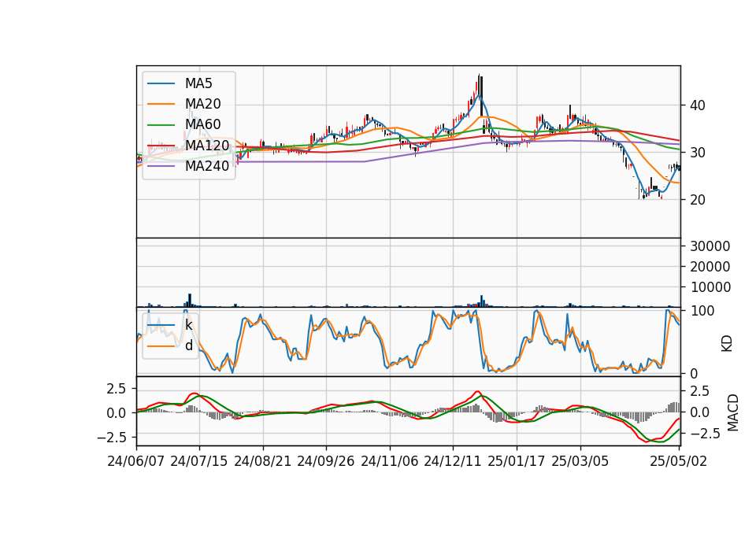The image size is (756, 543).
Task: Click the price axis value 40
Action: pos(698,105)
